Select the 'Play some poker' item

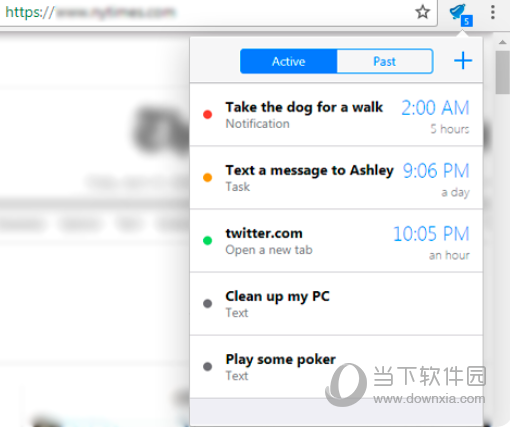pyautogui.click(x=336, y=366)
